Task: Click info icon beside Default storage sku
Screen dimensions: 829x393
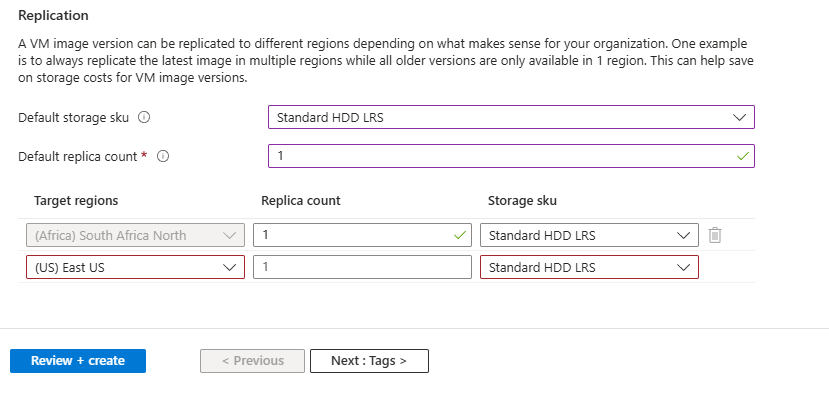Action: point(144,117)
